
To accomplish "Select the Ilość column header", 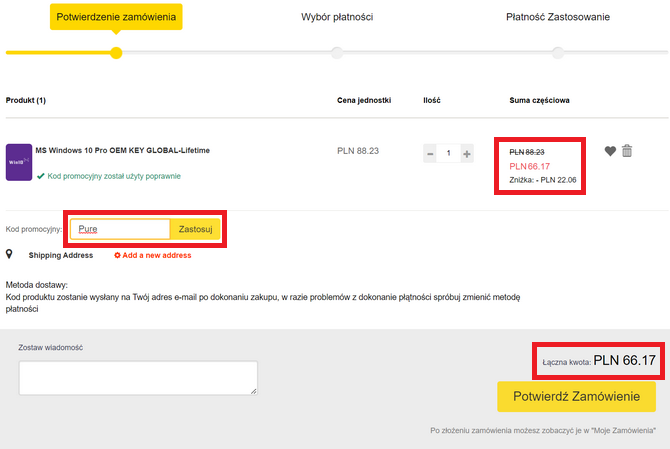I will coord(432,100).
